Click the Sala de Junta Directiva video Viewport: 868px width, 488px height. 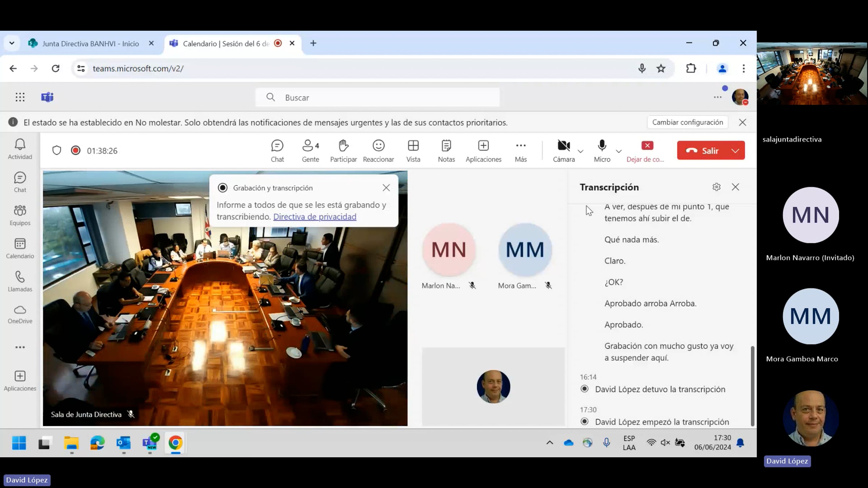pyautogui.click(x=225, y=298)
